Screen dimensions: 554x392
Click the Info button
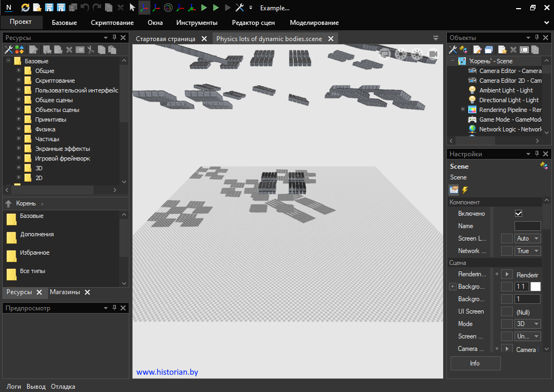[475, 363]
